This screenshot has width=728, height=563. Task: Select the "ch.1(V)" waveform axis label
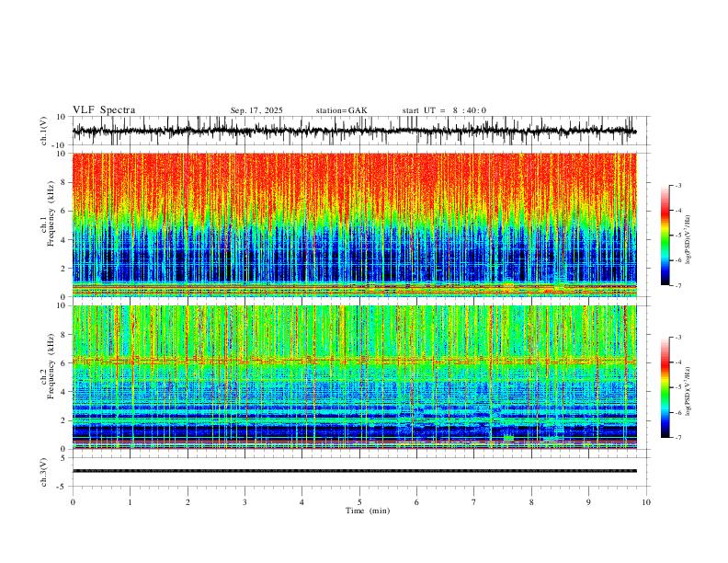44,131
